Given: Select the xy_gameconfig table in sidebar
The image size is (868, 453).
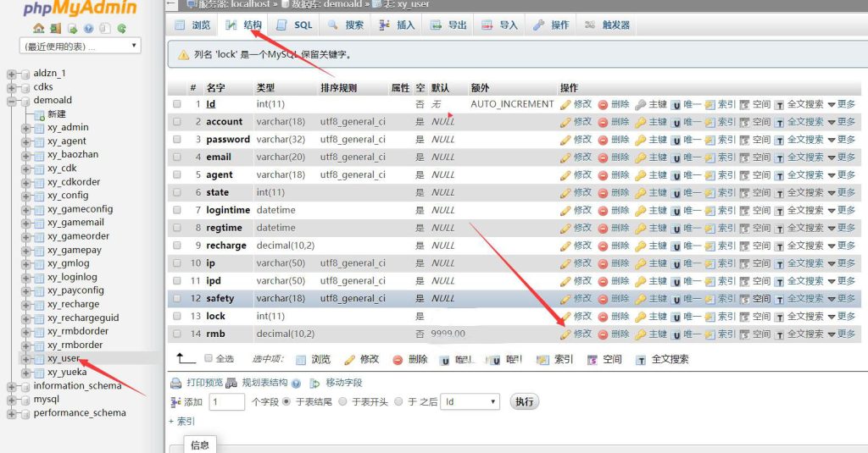Looking at the screenshot, I should (x=81, y=209).
